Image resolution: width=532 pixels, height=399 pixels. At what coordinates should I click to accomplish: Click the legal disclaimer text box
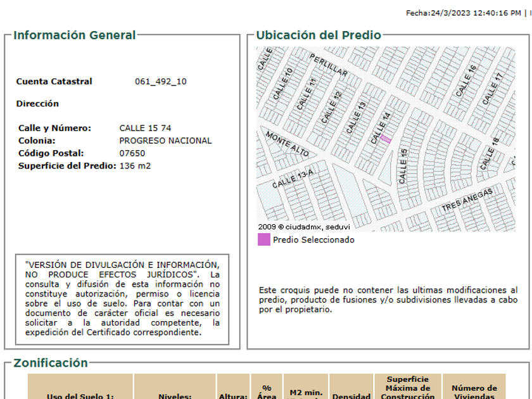(122, 299)
